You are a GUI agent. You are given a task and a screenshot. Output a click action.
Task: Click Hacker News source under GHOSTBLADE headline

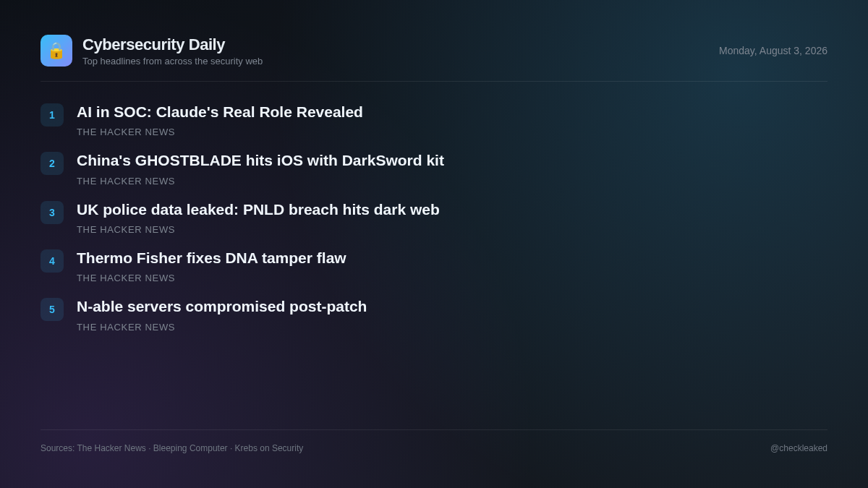pos(126,181)
